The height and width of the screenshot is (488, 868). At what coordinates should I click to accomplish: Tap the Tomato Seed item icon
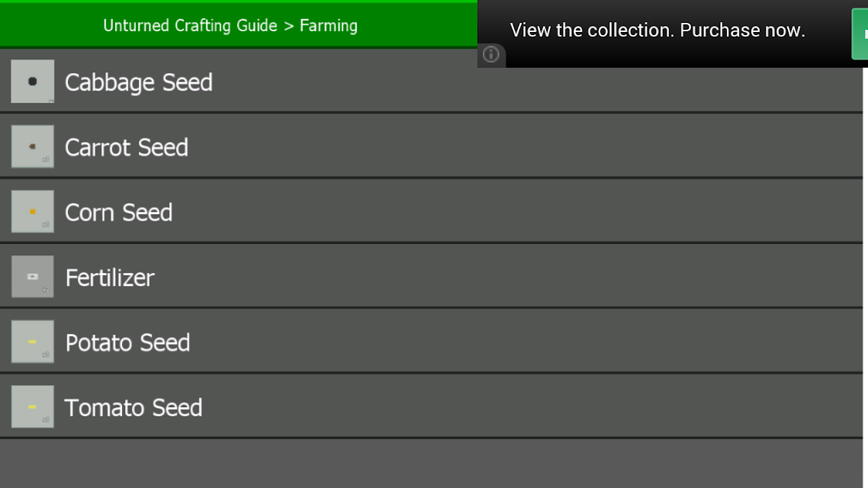(32, 406)
